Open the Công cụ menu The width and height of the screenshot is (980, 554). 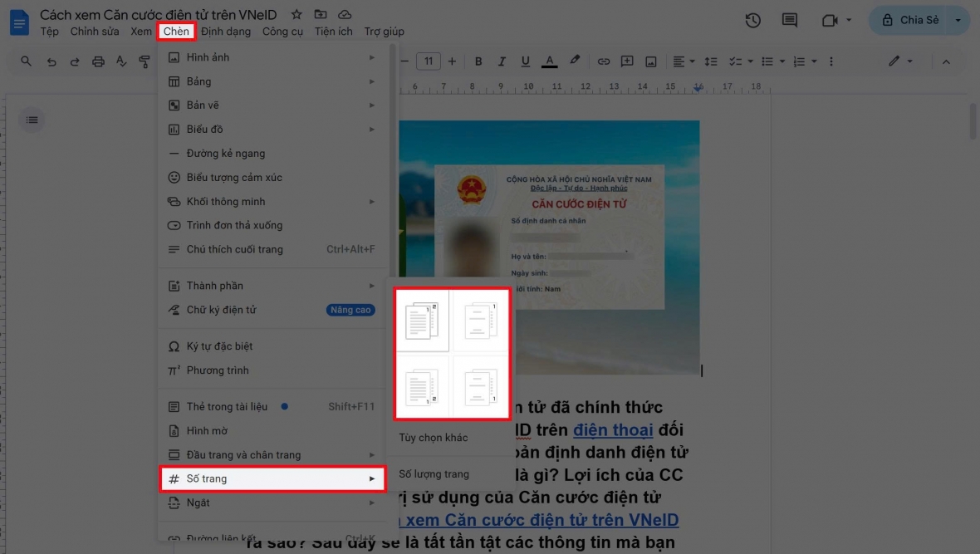[282, 32]
